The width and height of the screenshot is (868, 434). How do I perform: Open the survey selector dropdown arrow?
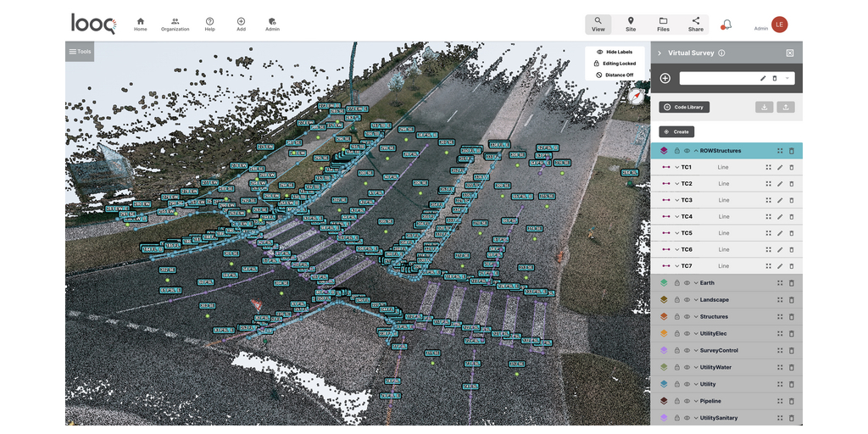click(787, 78)
